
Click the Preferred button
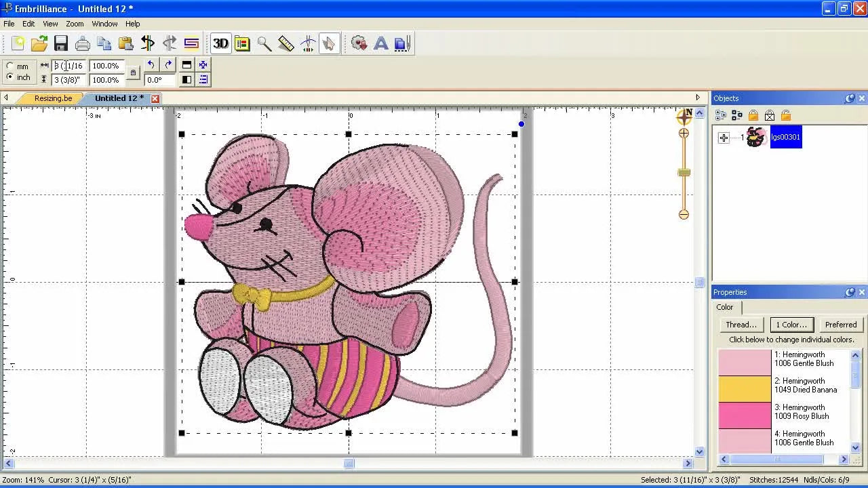click(841, 325)
